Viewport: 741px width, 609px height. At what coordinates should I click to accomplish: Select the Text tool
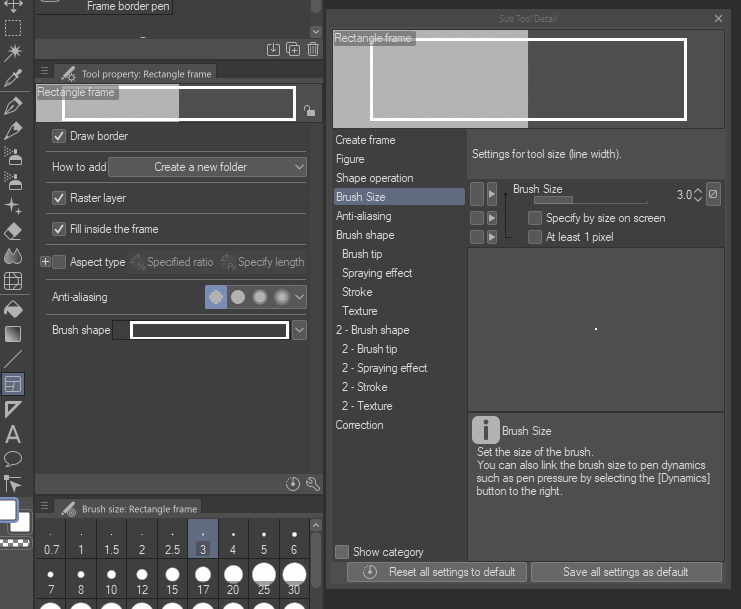13,434
